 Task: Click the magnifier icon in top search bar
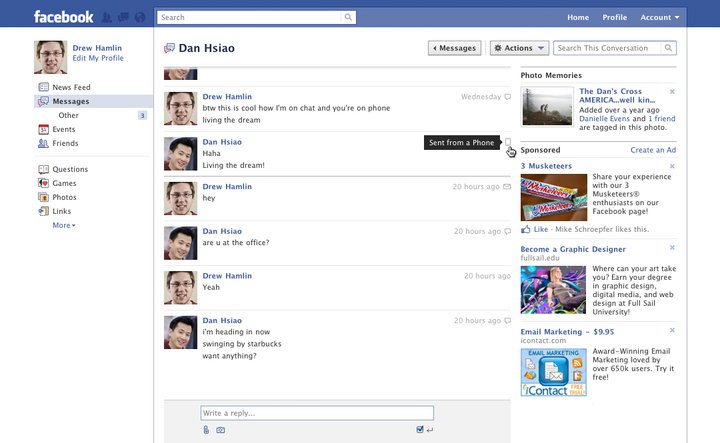(x=348, y=17)
